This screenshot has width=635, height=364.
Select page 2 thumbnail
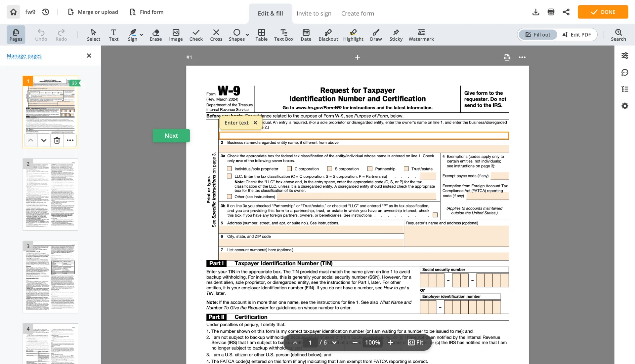click(x=50, y=194)
